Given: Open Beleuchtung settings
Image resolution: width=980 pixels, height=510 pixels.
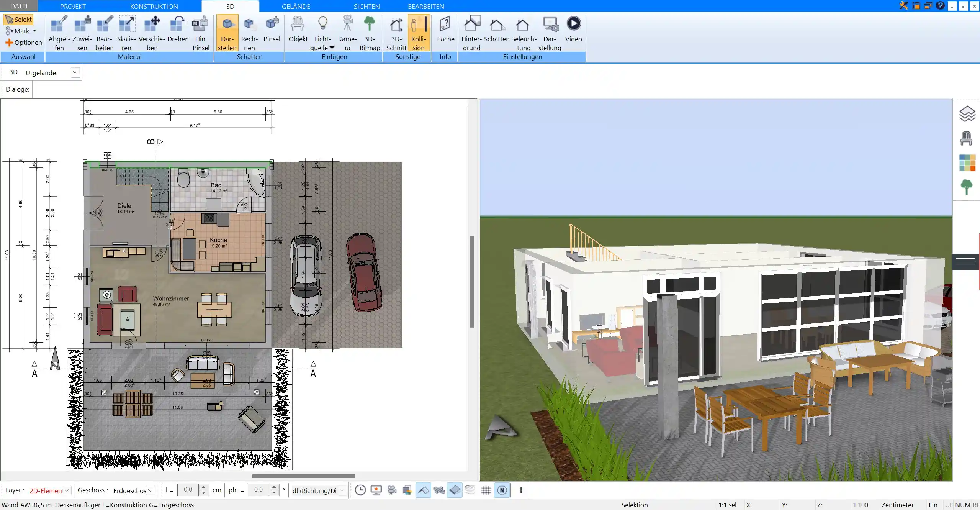Looking at the screenshot, I should [524, 33].
